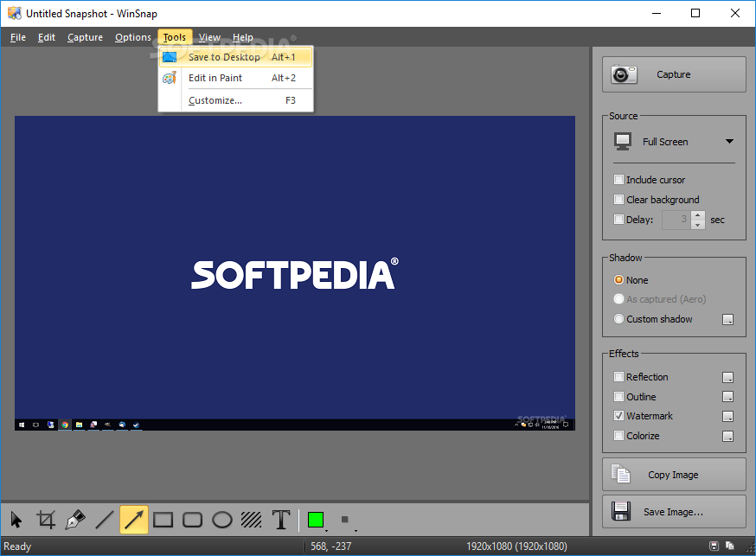Open the File menu
The width and height of the screenshot is (756, 556).
[18, 37]
